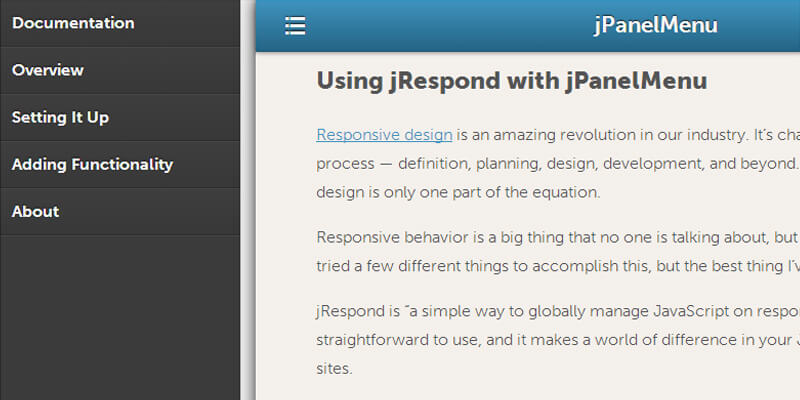Click the line 'design is only one part'
This screenshot has width=800, height=400.
tap(459, 192)
